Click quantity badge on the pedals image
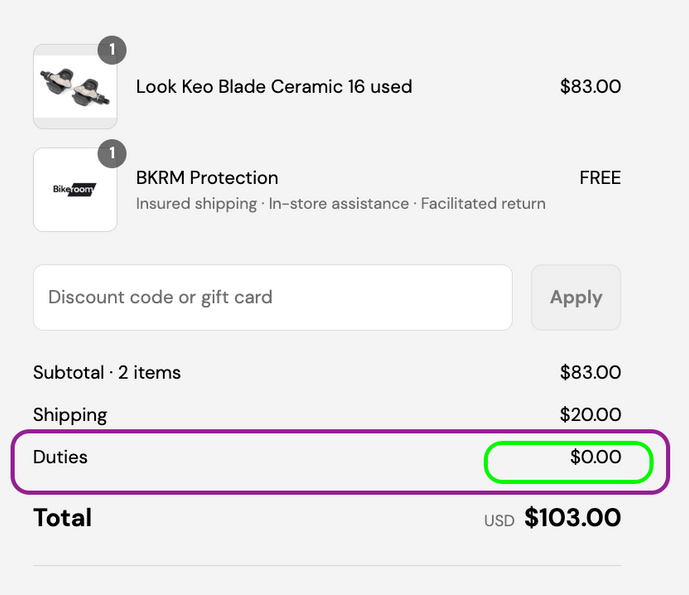 [x=112, y=50]
